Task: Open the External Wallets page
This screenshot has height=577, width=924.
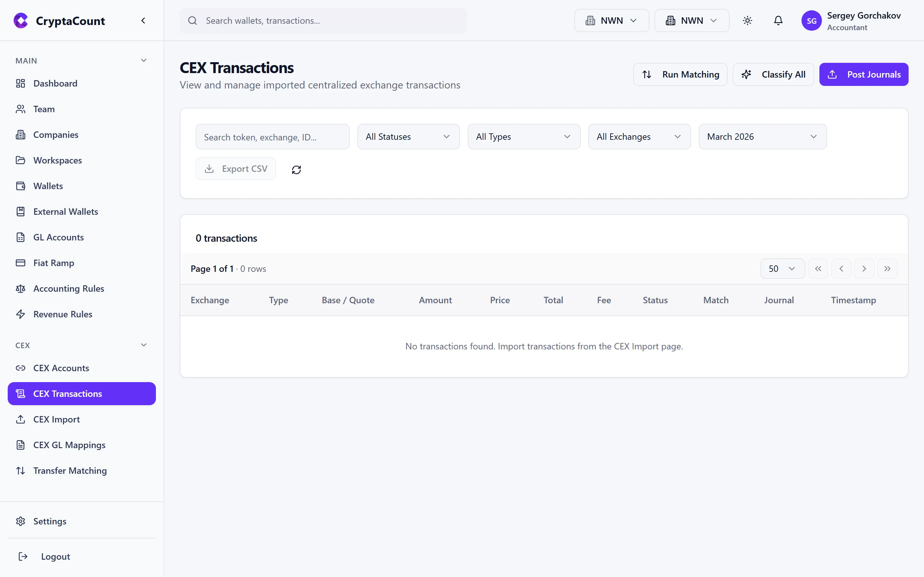Action: [x=66, y=212]
